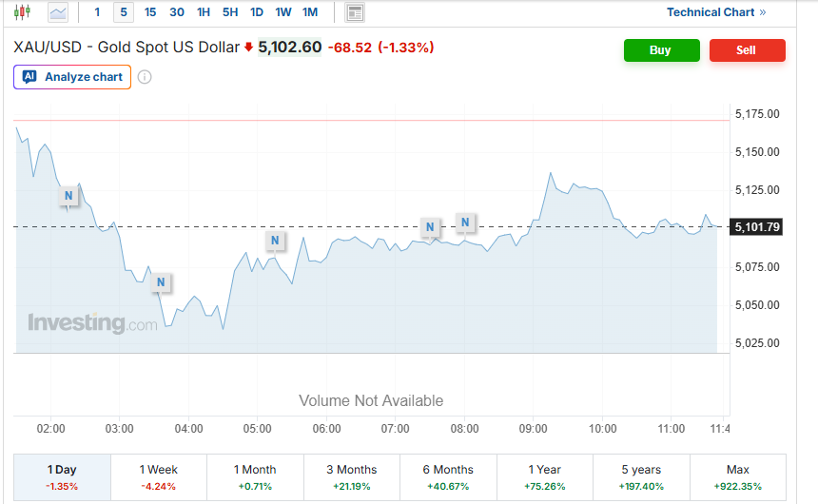Show the Max range tab

click(737, 476)
